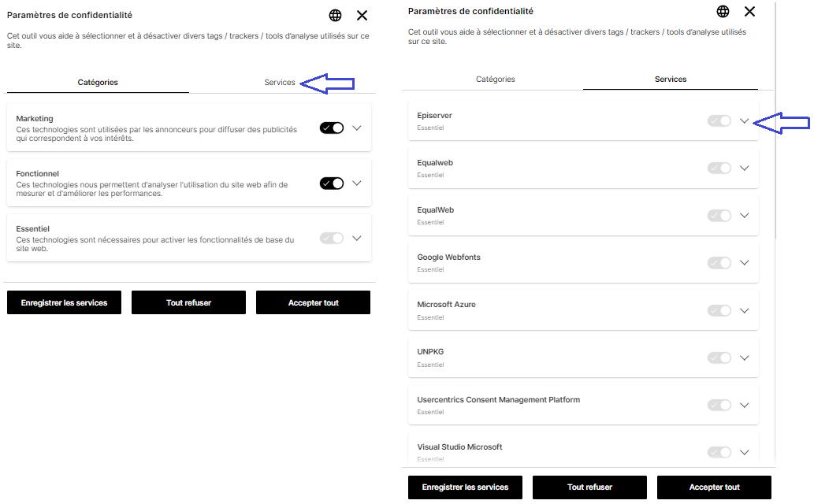
Task: Expand the Marketing category details
Action: click(x=356, y=128)
